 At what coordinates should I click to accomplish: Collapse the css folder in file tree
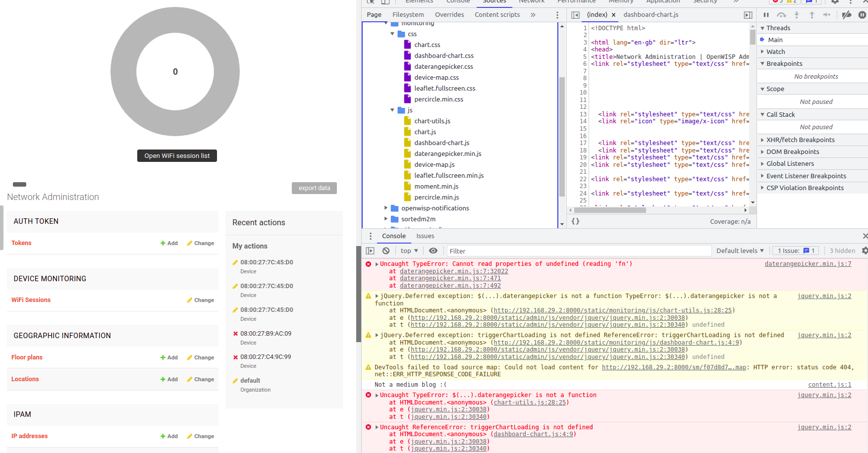coord(392,34)
